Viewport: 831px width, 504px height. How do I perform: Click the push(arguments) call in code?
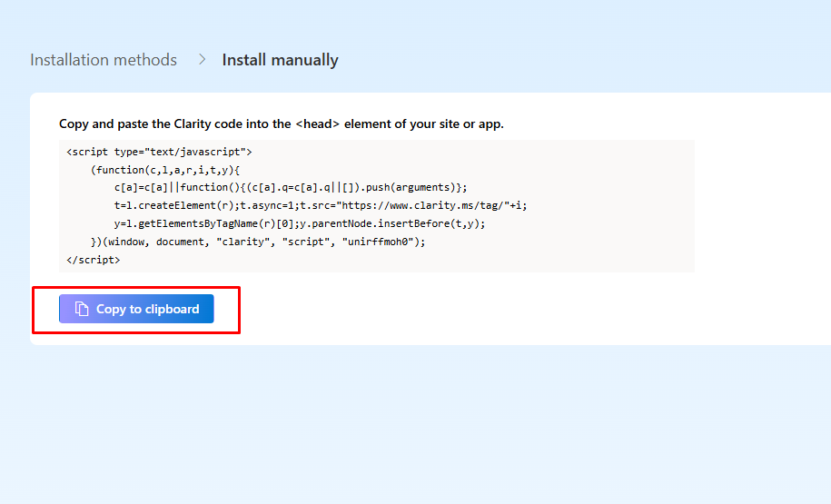[x=417, y=187]
